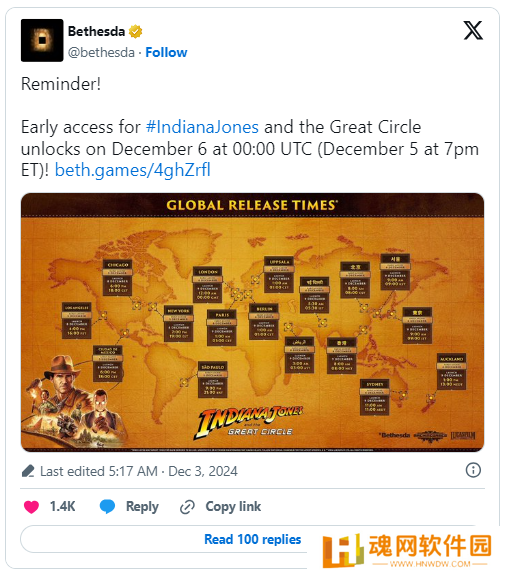Open the X logo icon

[x=473, y=30]
